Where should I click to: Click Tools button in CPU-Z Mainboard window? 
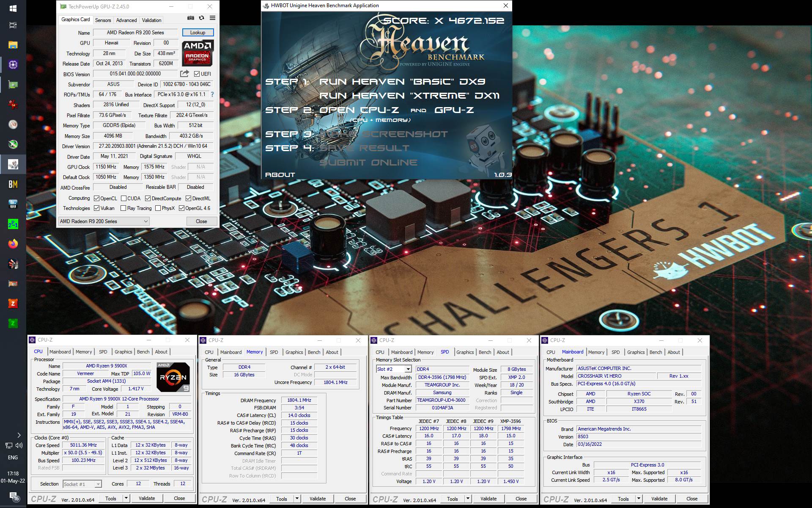623,499
